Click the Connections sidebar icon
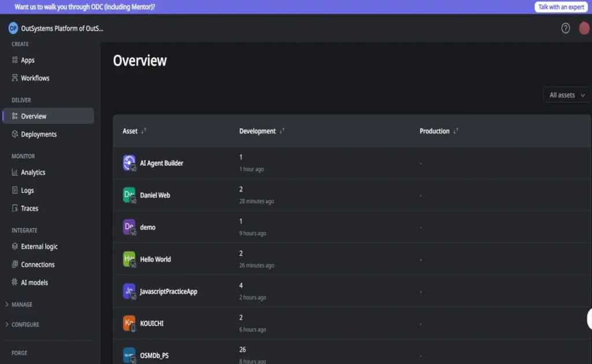The height and width of the screenshot is (364, 592). [14, 264]
